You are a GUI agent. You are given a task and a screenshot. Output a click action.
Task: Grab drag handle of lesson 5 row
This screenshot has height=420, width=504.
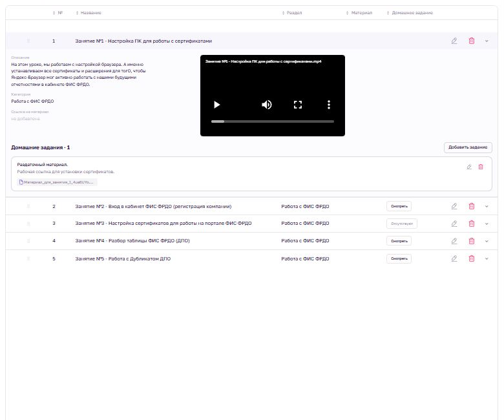tap(28, 258)
